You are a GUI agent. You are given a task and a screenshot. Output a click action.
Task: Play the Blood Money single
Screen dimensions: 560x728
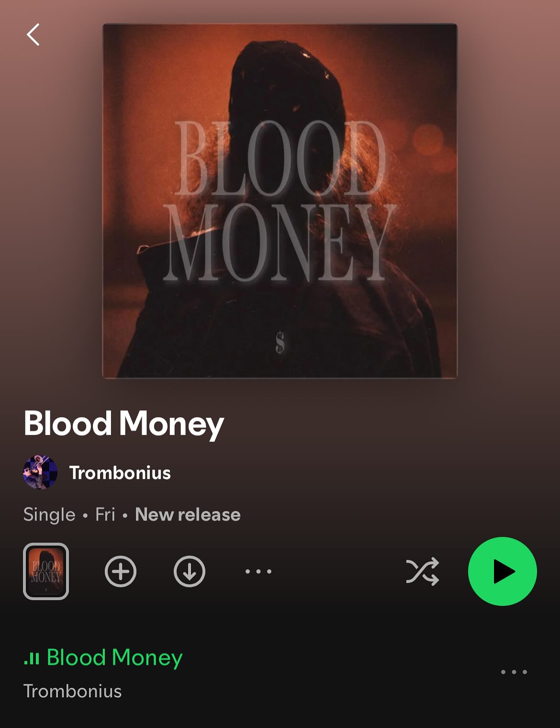[503, 571]
